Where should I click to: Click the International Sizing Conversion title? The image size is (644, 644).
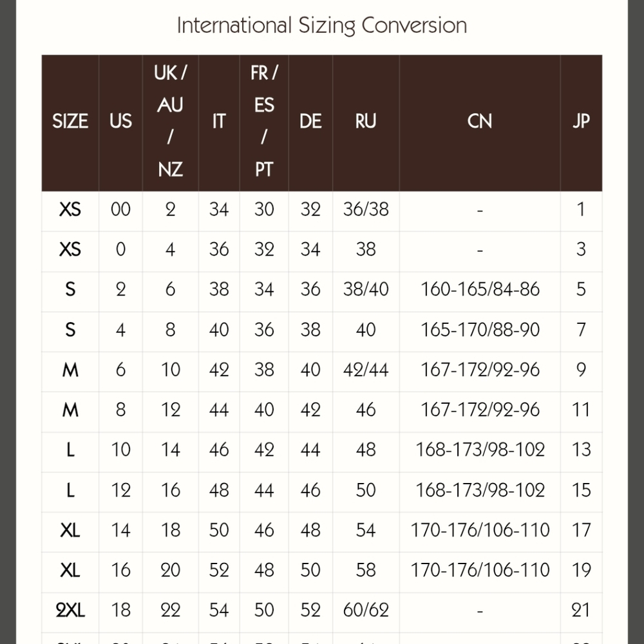click(322, 26)
